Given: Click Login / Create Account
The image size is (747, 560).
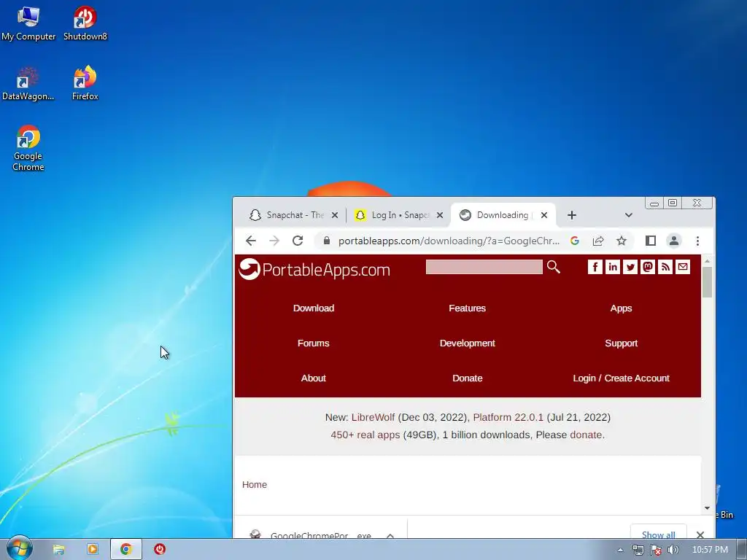Looking at the screenshot, I should (x=622, y=378).
